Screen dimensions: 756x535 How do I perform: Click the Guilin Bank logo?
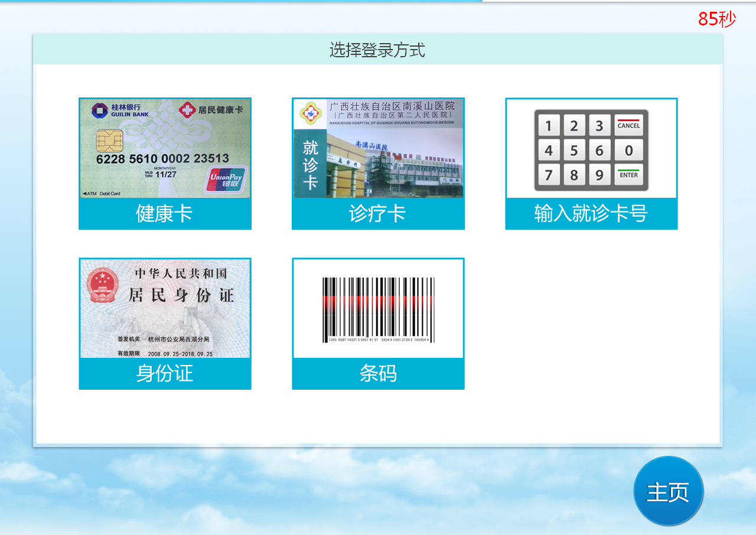tap(100, 110)
